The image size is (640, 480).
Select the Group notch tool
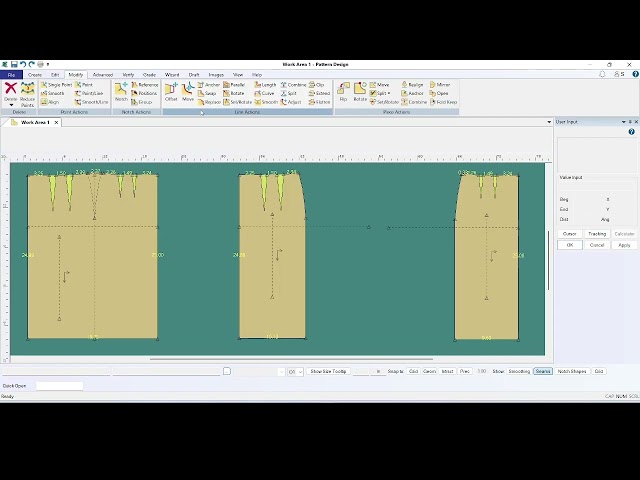(x=141, y=102)
